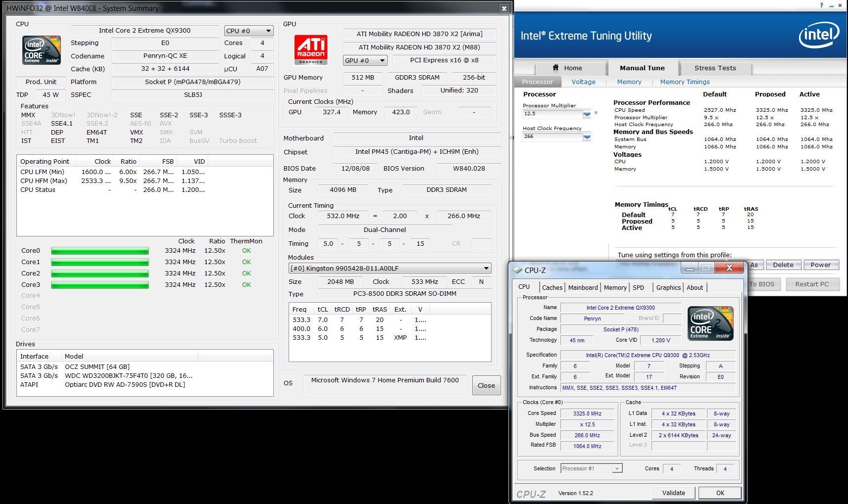The height and width of the screenshot is (504, 848).
Task: Click the XTU help question mark icon
Action: 821,5
